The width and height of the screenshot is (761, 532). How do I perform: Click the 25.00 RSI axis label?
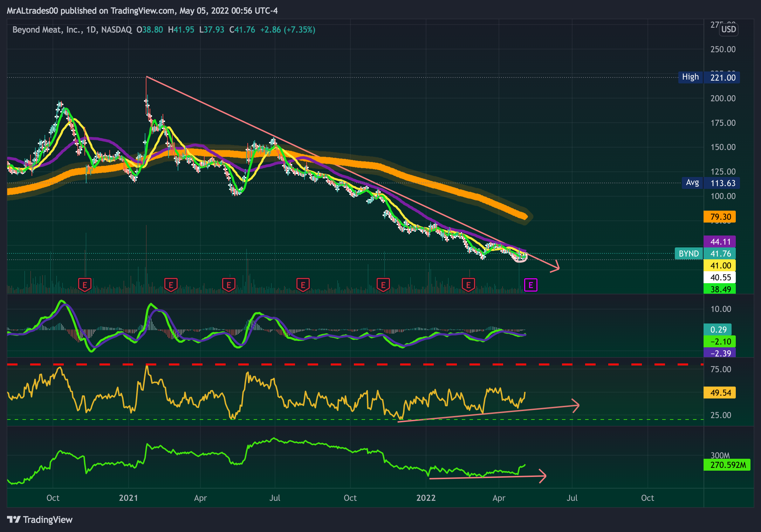point(721,415)
